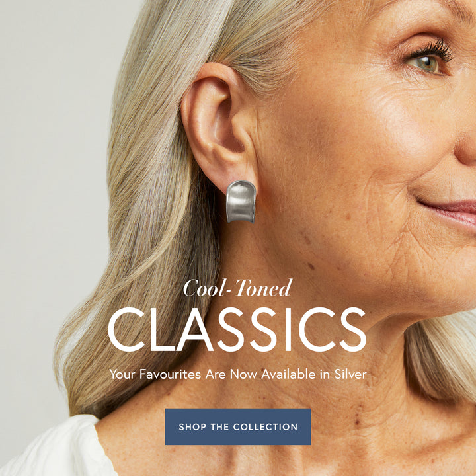Click the Cool-Toned script heading
This screenshot has width=476, height=476.
point(238,288)
